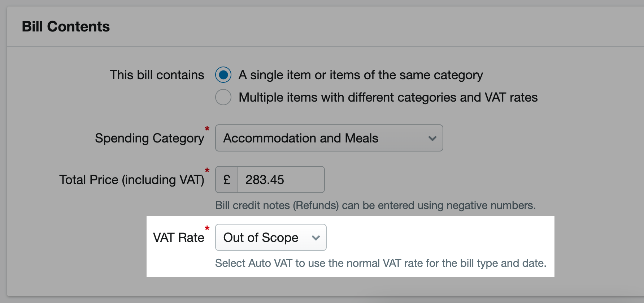Click the £ currency prefix box

pyautogui.click(x=226, y=179)
